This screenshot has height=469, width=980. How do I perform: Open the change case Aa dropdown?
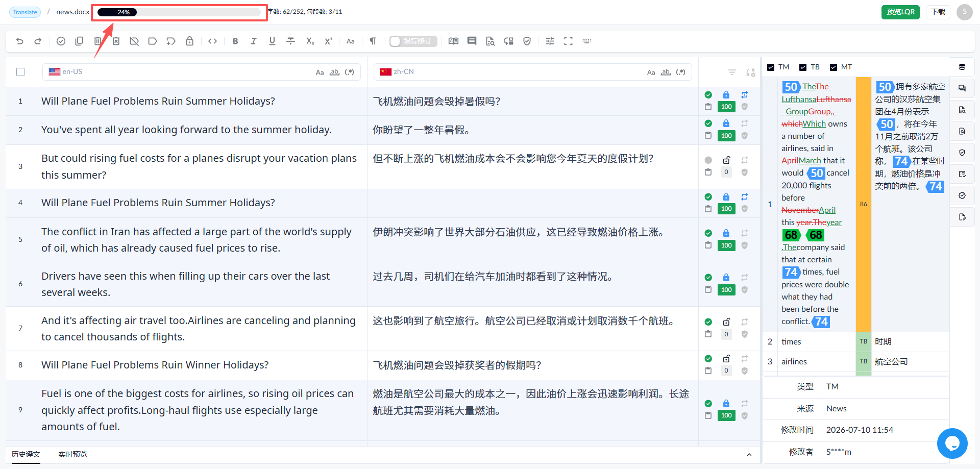tap(351, 41)
